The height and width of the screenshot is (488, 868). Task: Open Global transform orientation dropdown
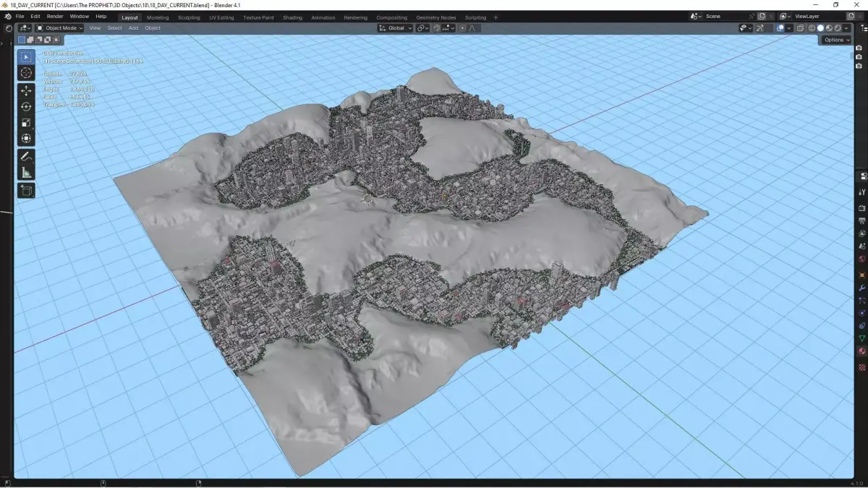[x=396, y=28]
